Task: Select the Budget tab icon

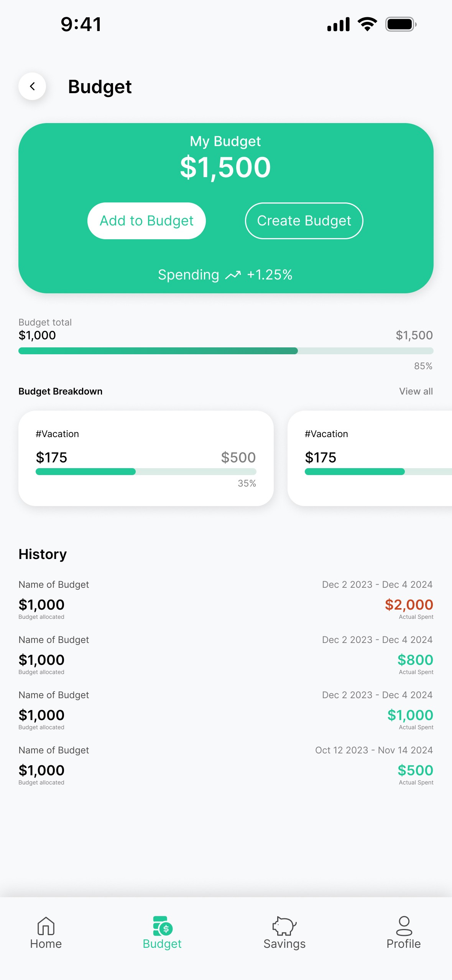Action: point(163,926)
